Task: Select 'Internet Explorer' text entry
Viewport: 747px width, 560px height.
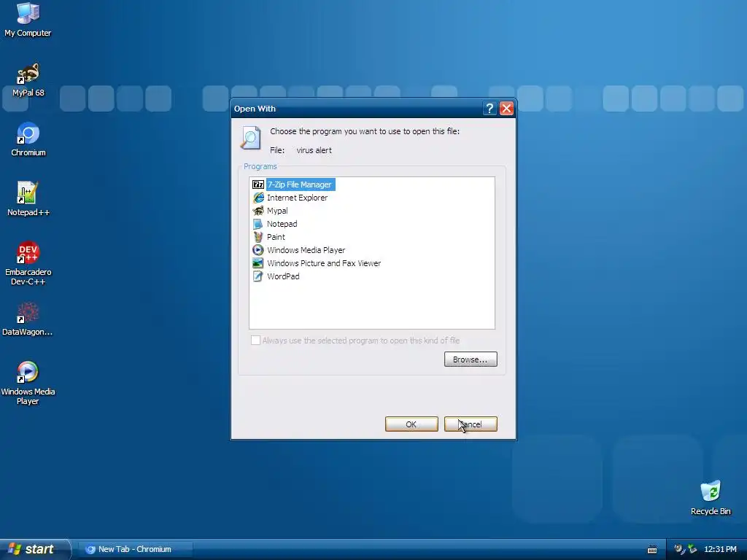Action: click(x=298, y=198)
